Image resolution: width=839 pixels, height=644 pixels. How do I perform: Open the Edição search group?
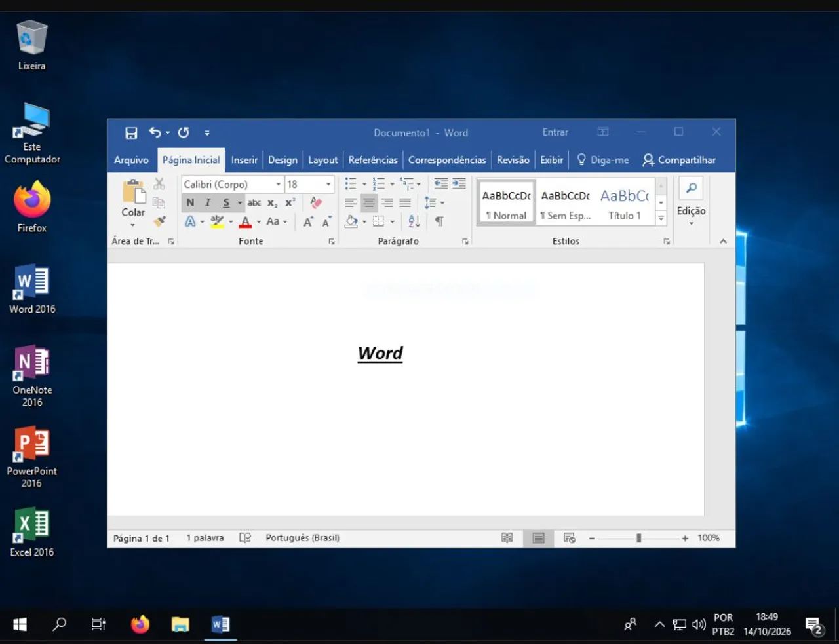[691, 202]
